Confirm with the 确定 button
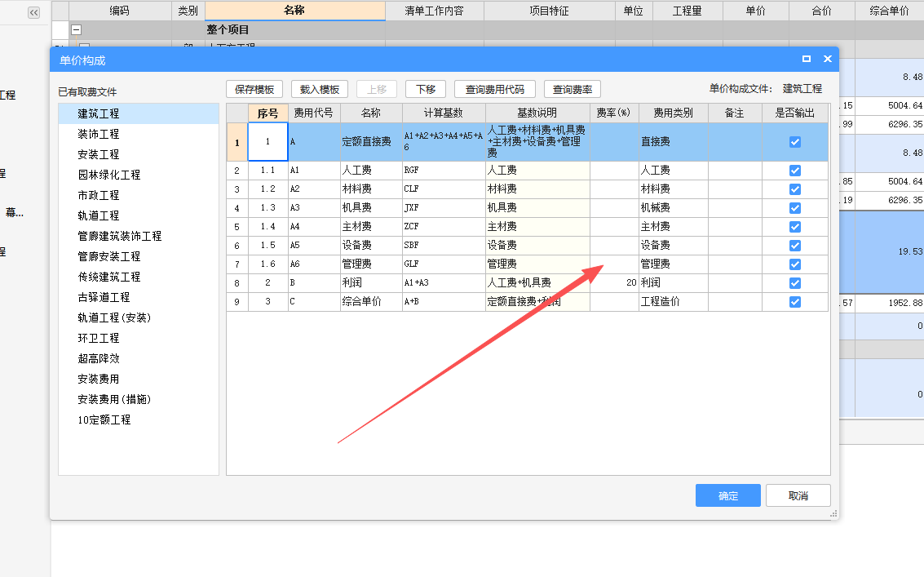The image size is (924, 577). [727, 495]
